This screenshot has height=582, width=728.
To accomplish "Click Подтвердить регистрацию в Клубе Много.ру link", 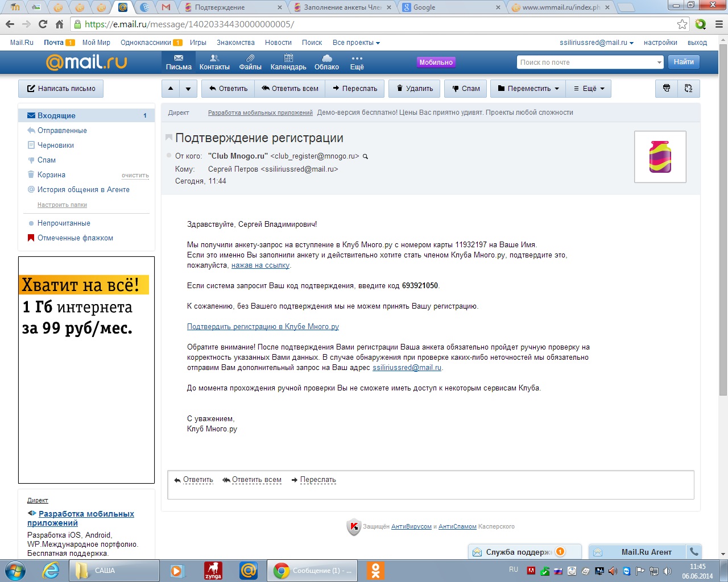I will click(263, 327).
